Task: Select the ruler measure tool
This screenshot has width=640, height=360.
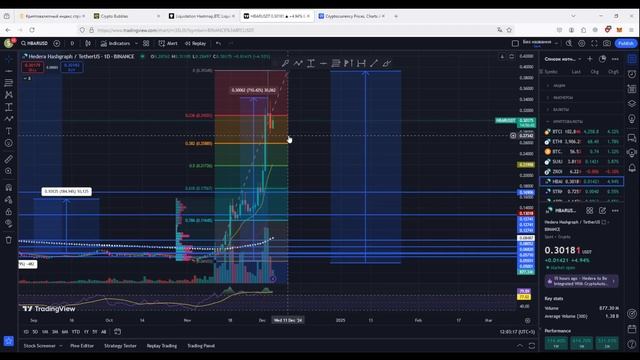Action: click(x=9, y=159)
